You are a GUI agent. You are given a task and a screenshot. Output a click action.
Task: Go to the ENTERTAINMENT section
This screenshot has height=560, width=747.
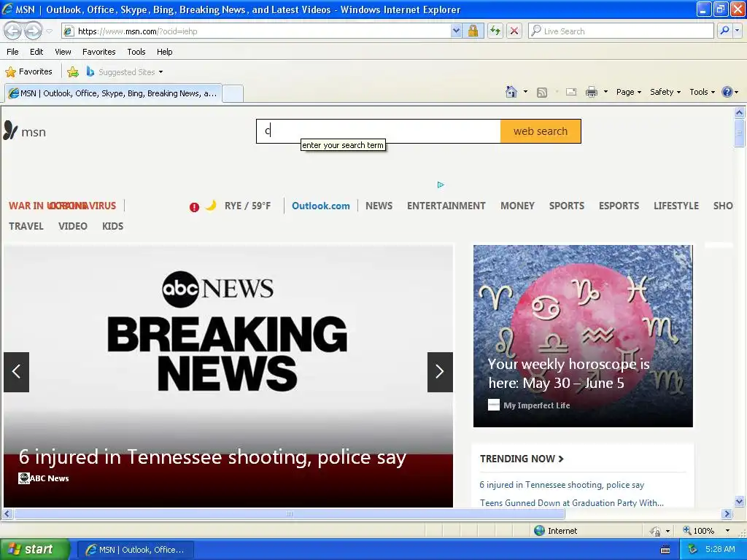(446, 206)
